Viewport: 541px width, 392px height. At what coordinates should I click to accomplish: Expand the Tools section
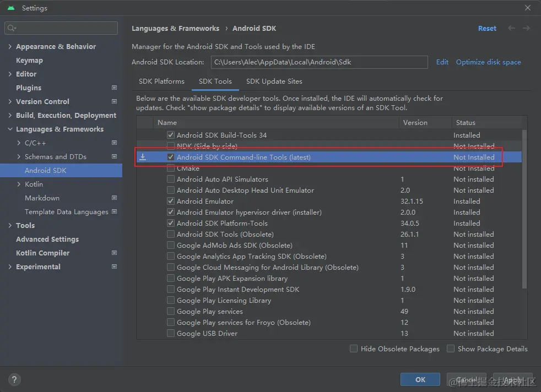pyautogui.click(x=10, y=226)
